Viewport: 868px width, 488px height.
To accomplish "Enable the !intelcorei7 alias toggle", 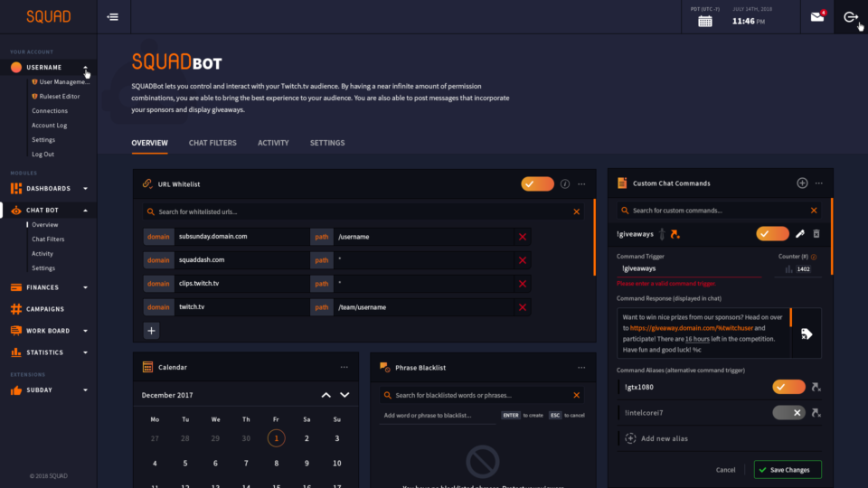I will [788, 413].
